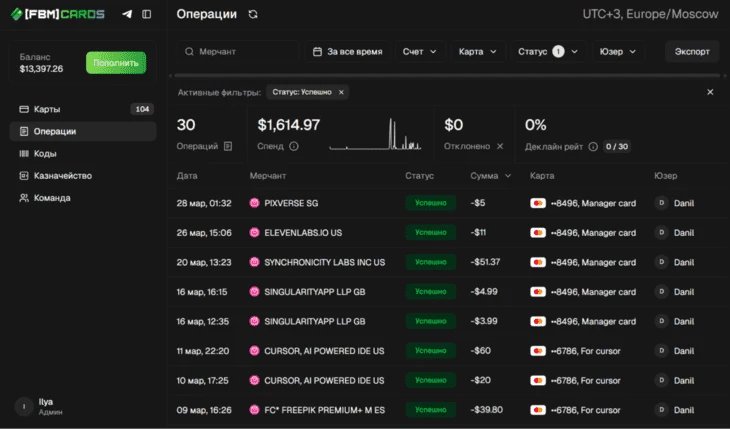Viewport: 730px width, 429px height.
Task: Click Danil's avatar in the first row
Action: click(x=660, y=203)
